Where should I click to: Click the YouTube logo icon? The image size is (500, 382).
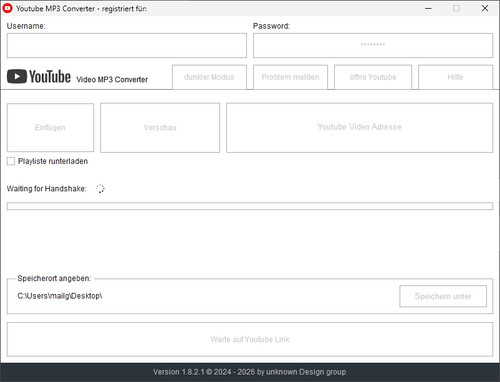click(17, 76)
